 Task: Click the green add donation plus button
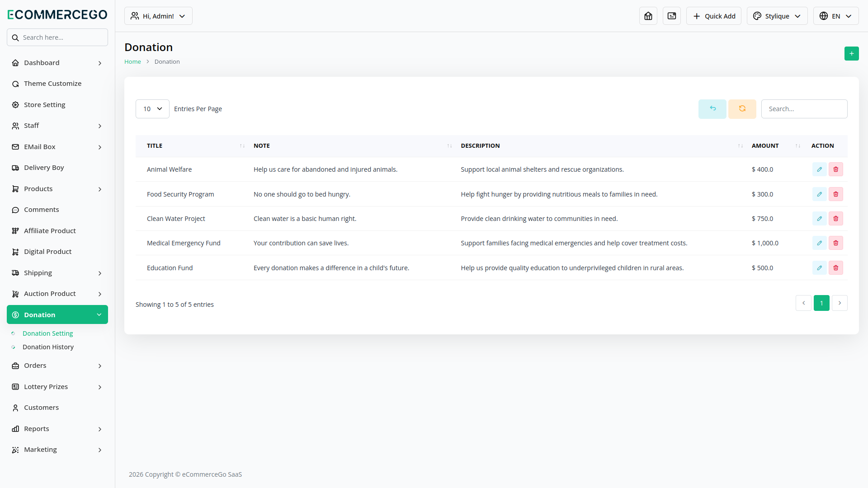click(x=851, y=54)
